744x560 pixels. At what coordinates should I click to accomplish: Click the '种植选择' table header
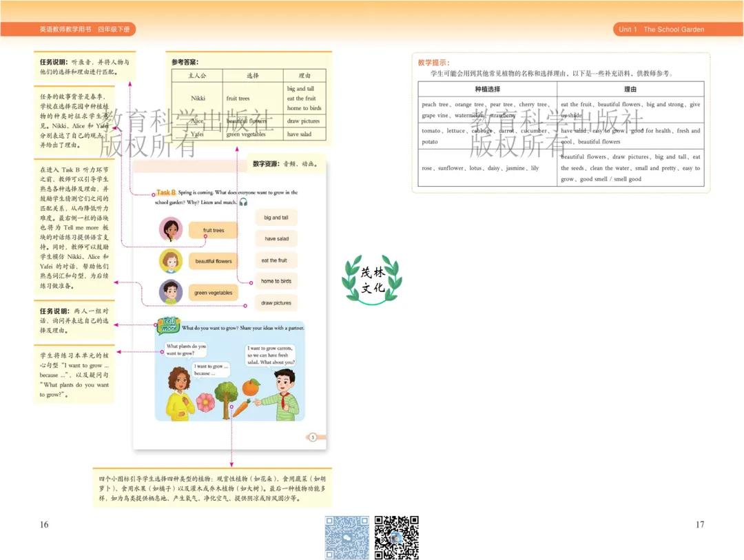[487, 90]
